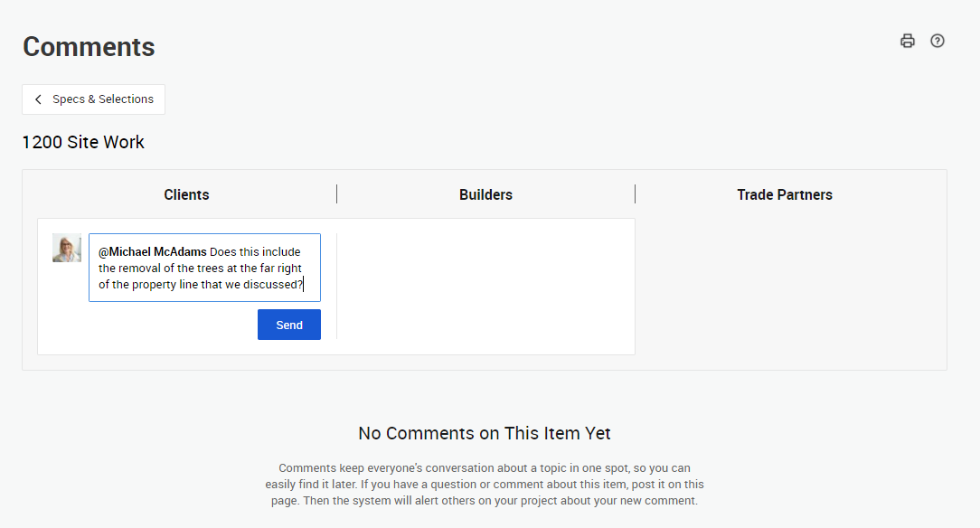The width and height of the screenshot is (980, 528).
Task: Go back to Specs & Selections
Action: tap(102, 99)
